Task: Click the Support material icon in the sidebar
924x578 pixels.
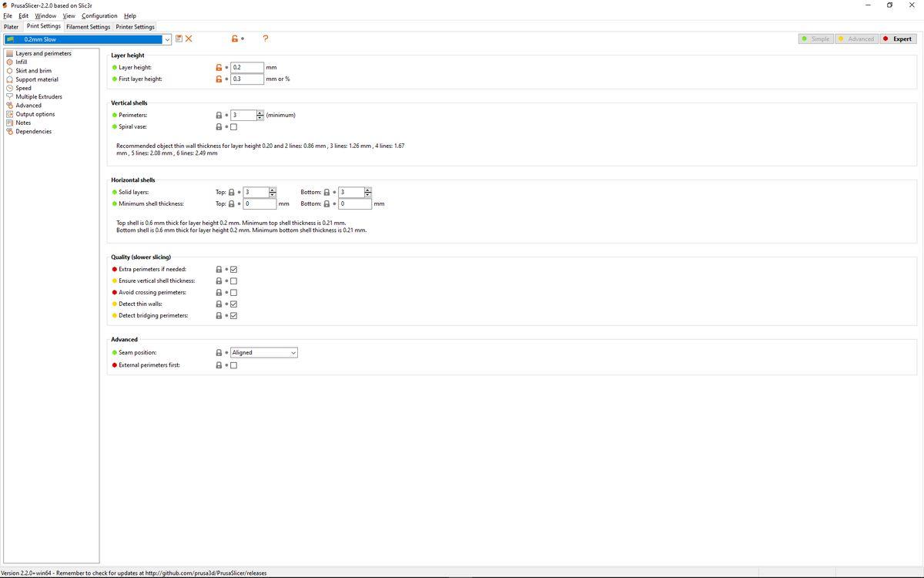Action: (x=9, y=79)
